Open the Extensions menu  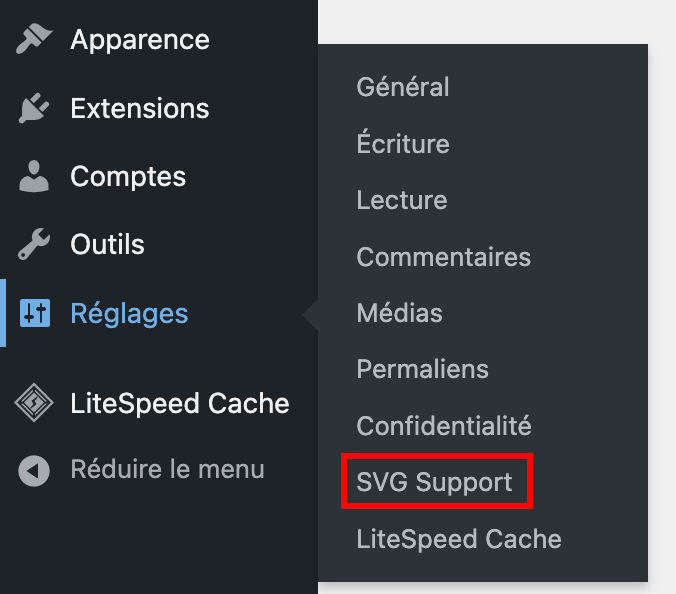point(140,108)
